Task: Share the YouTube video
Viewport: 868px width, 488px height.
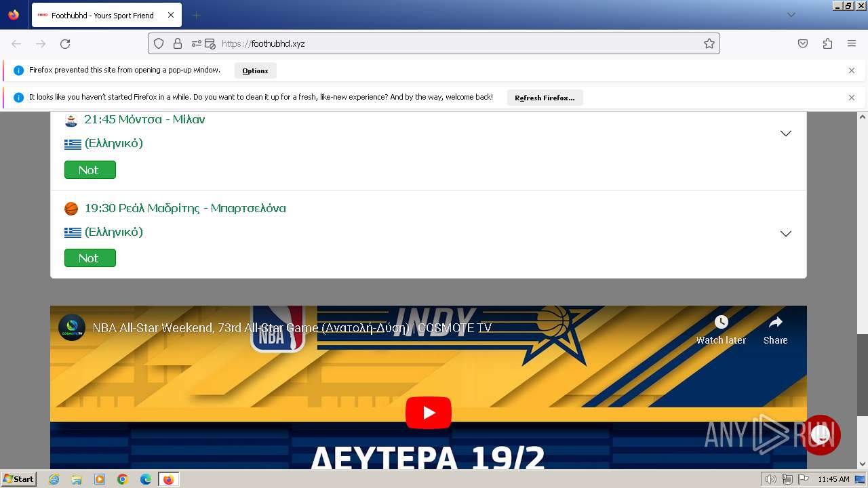Action: click(775, 330)
